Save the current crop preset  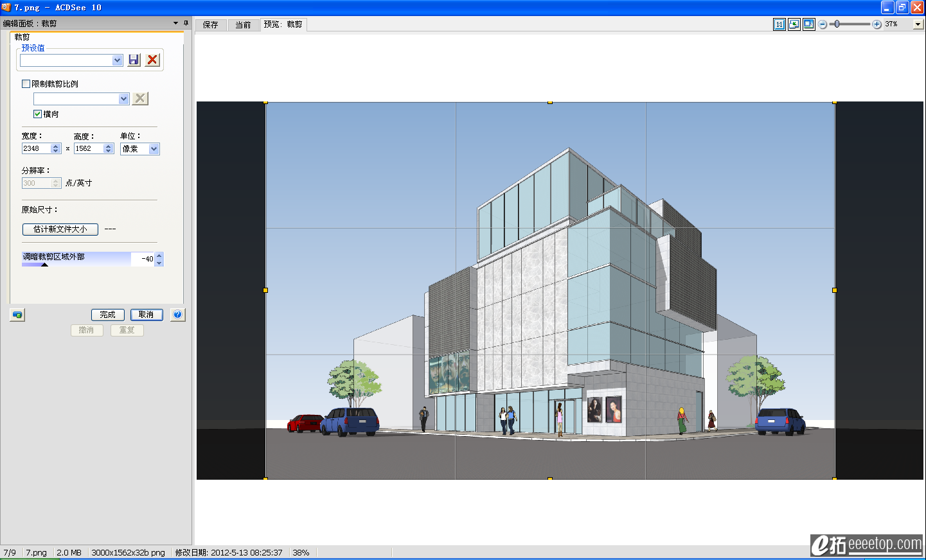(134, 60)
